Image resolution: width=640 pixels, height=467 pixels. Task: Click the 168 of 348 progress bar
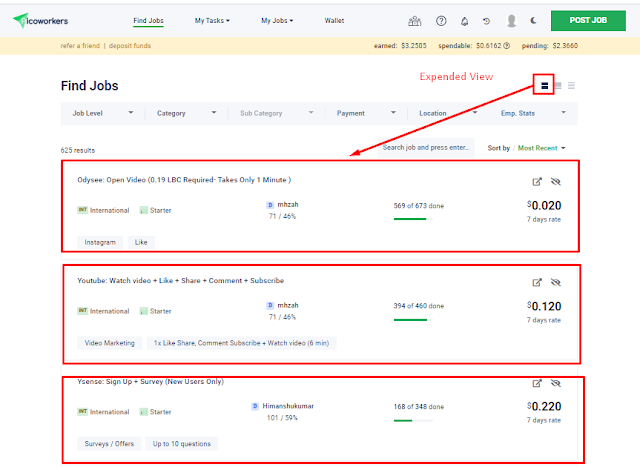coord(413,420)
